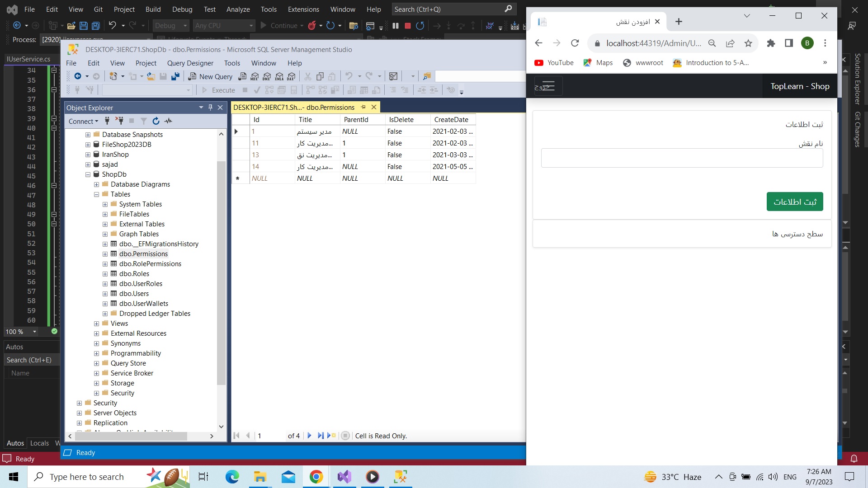The width and height of the screenshot is (868, 488).
Task: Toggle the TopLearn hamburger navigation menu
Action: pos(547,86)
